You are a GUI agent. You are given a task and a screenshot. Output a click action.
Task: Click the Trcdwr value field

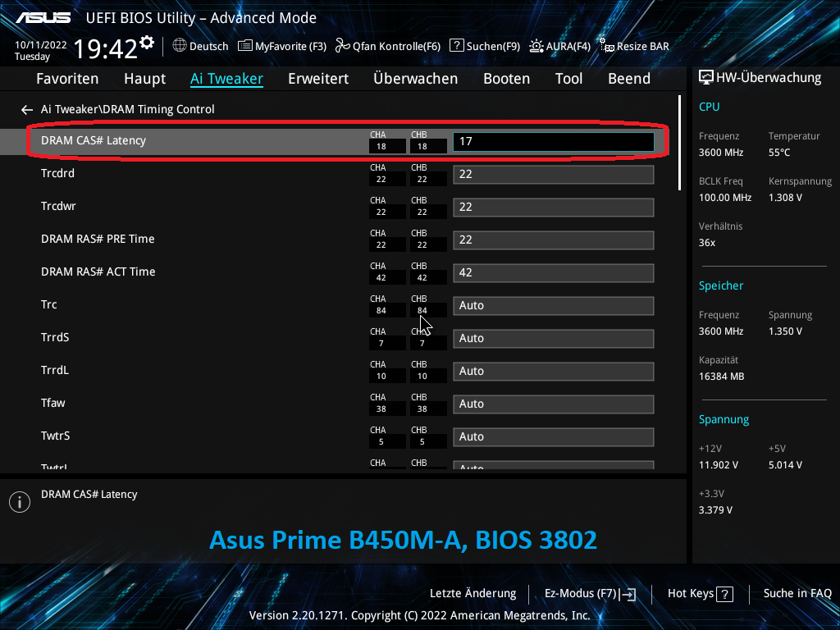(x=554, y=208)
